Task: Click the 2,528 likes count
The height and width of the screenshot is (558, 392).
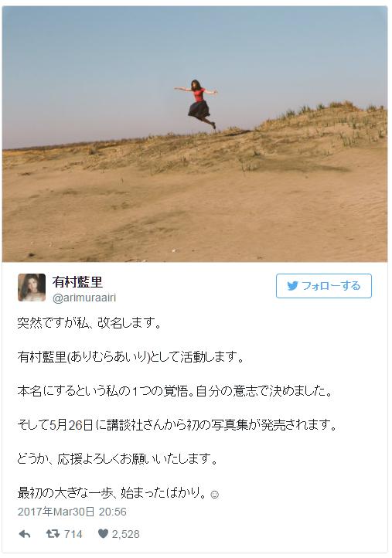Action: coord(126,534)
